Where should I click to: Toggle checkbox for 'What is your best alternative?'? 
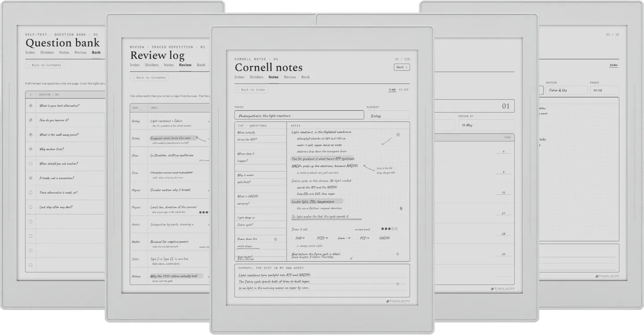click(x=30, y=106)
